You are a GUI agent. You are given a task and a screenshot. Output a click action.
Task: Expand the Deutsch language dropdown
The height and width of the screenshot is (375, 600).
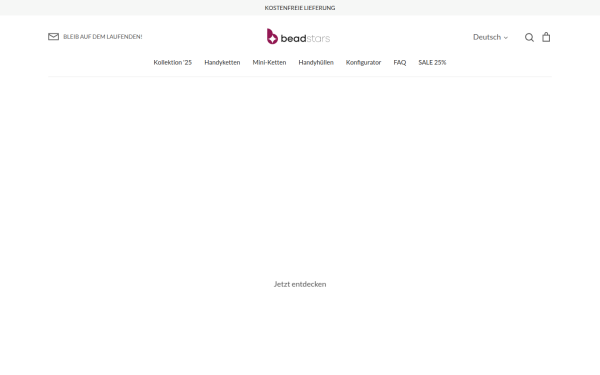click(490, 37)
